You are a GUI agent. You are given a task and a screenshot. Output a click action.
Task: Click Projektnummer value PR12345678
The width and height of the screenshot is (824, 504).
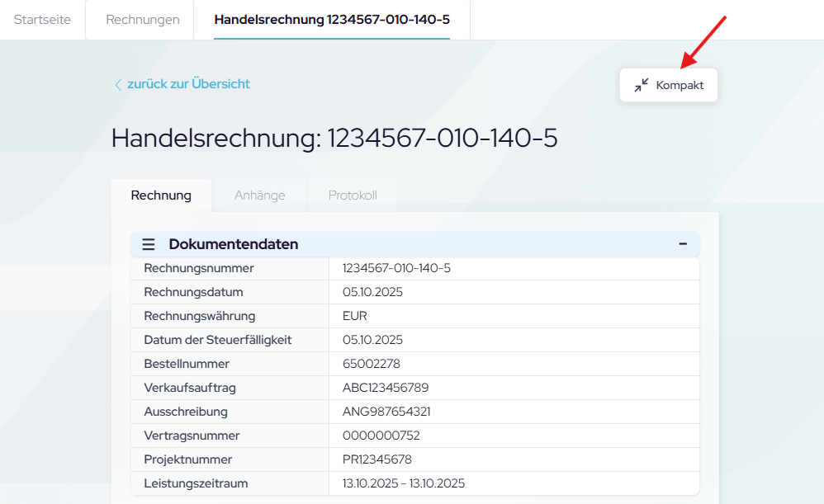pyautogui.click(x=376, y=459)
